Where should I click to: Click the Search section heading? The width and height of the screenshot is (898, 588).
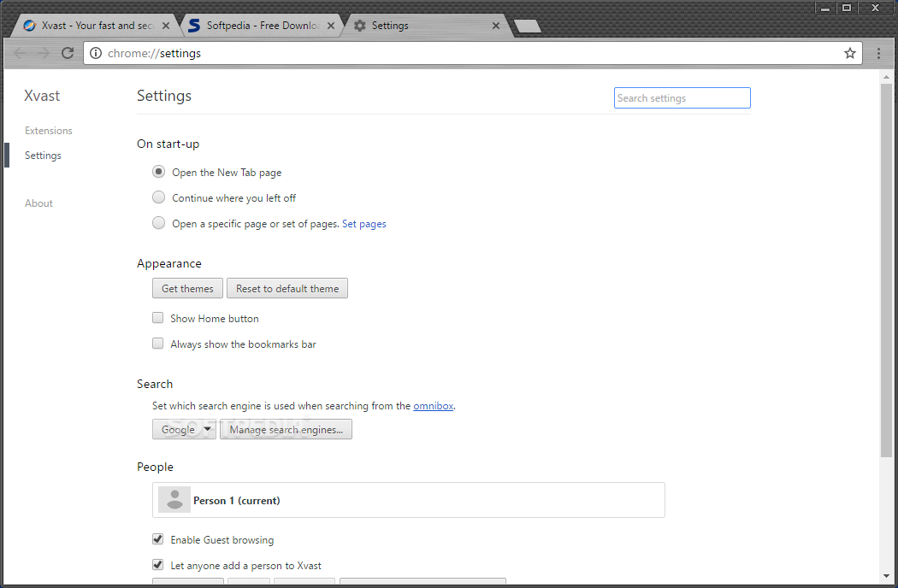tap(155, 385)
